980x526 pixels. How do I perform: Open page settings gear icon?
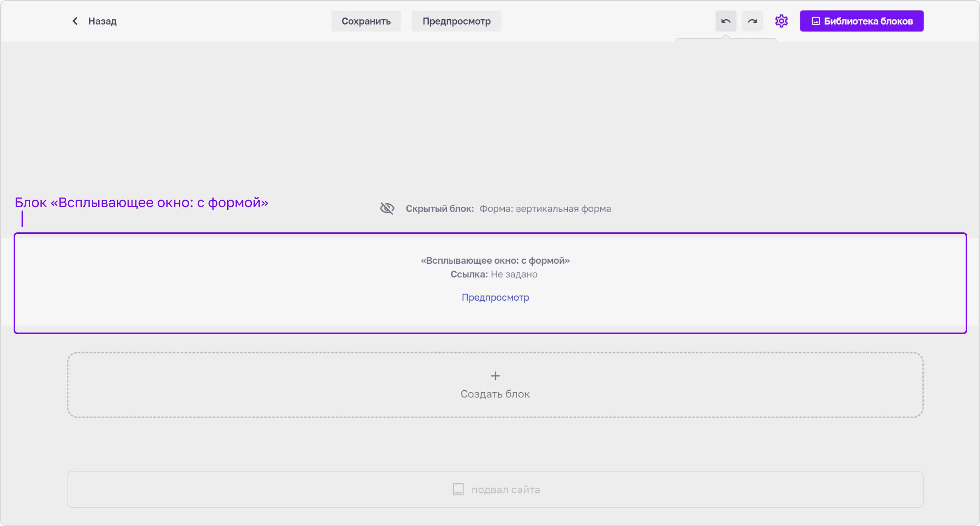[x=781, y=21]
